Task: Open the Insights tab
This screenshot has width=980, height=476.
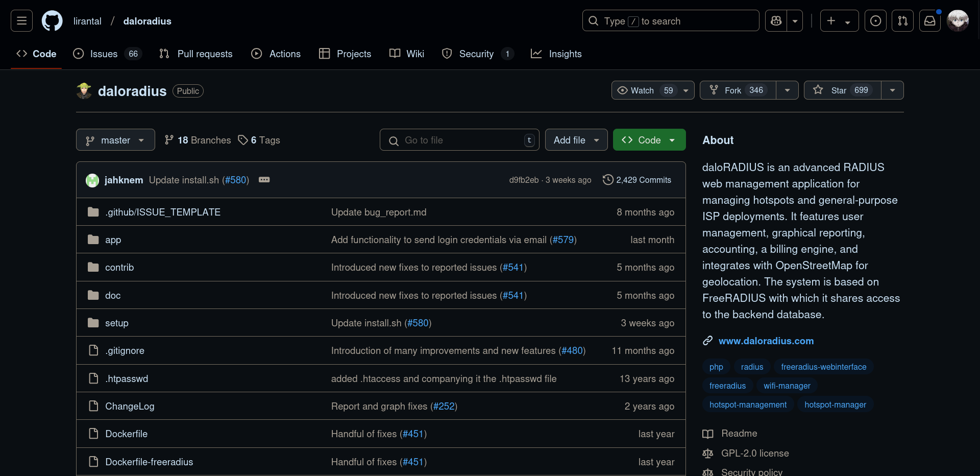Action: pyautogui.click(x=556, y=54)
